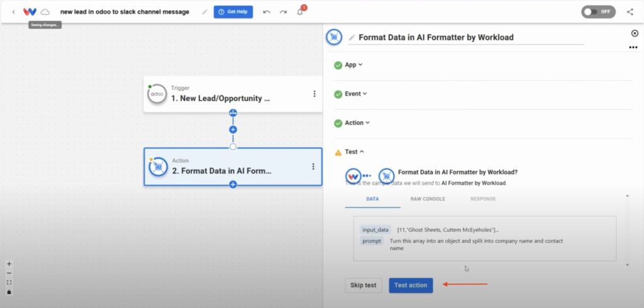Expand the Action section

tap(357, 123)
